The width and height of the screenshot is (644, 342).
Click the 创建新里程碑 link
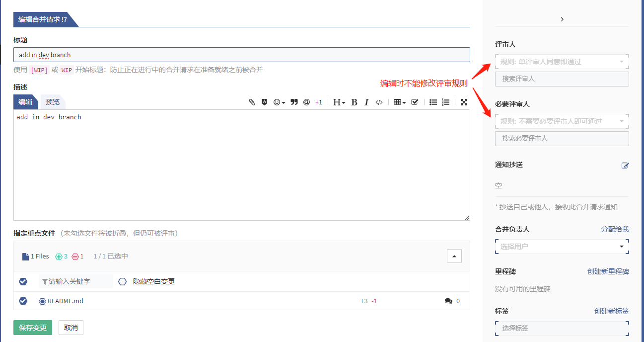coord(608,272)
